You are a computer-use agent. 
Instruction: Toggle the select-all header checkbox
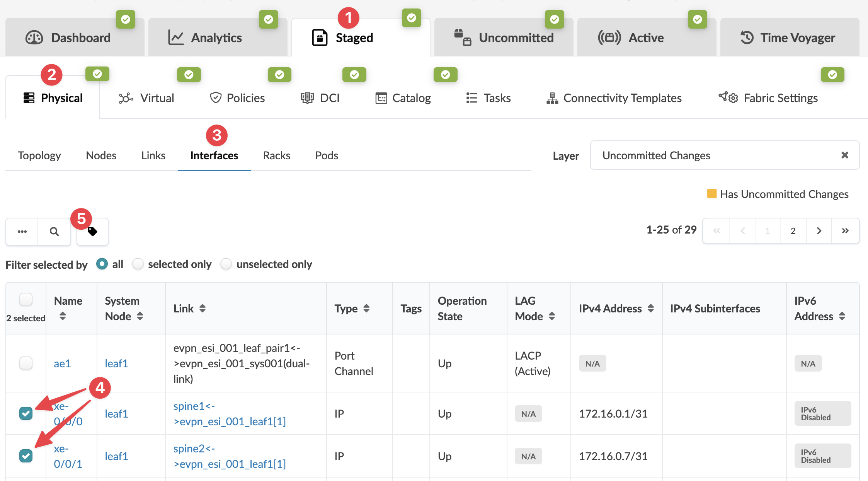point(26,299)
